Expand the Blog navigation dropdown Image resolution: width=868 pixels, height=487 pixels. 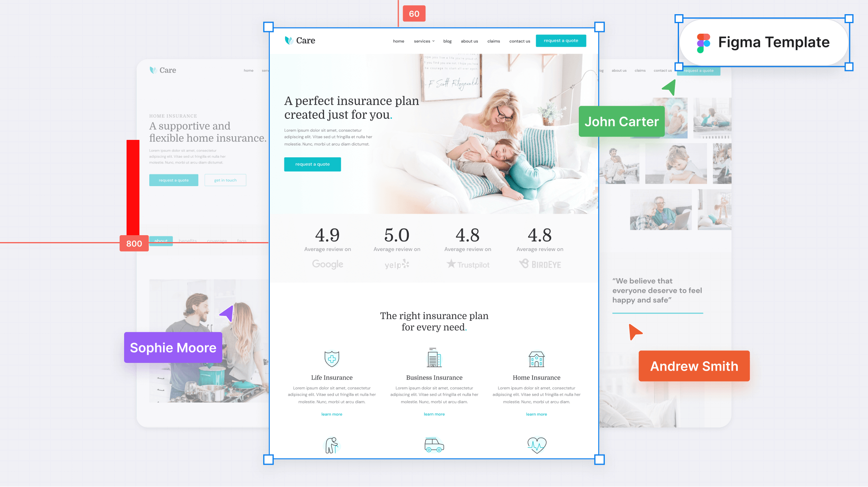(448, 41)
